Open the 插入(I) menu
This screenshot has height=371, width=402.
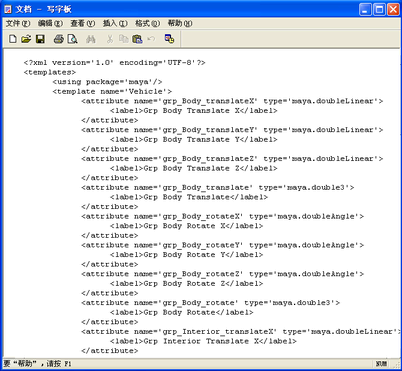115,23
